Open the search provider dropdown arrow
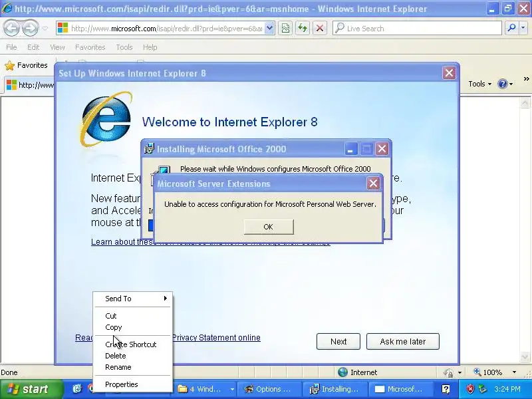 pyautogui.click(x=523, y=29)
